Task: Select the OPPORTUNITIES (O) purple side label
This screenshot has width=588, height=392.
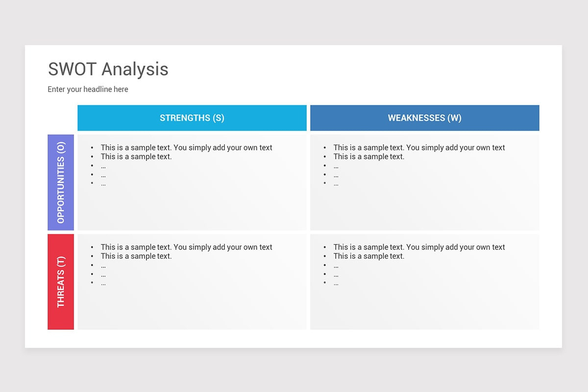Action: pos(61,182)
